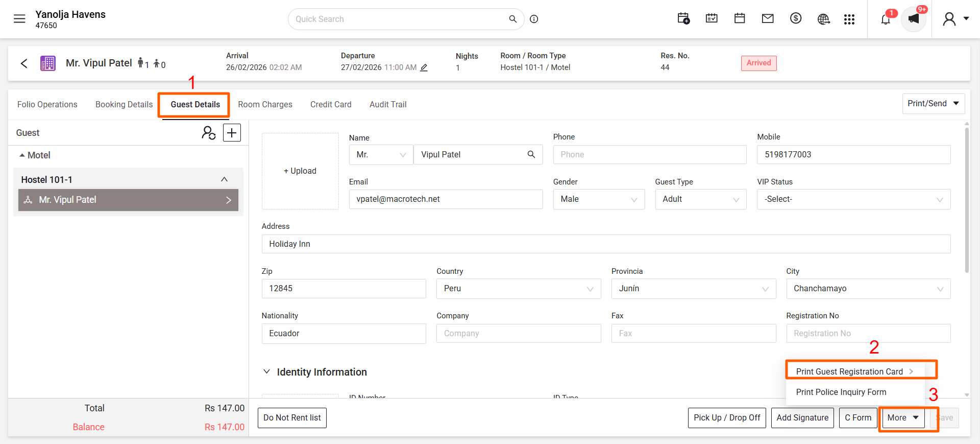Click the C Form button
This screenshot has height=444, width=980.
(x=858, y=418)
